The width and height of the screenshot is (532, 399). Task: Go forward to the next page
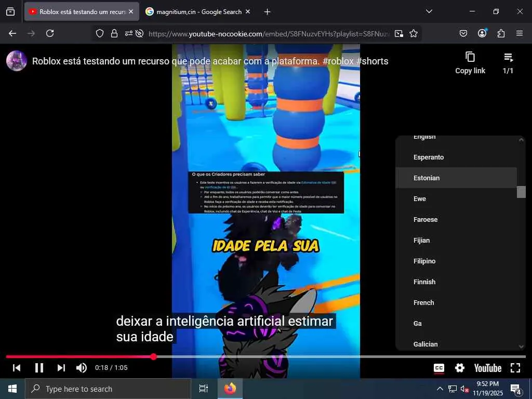coord(31,33)
